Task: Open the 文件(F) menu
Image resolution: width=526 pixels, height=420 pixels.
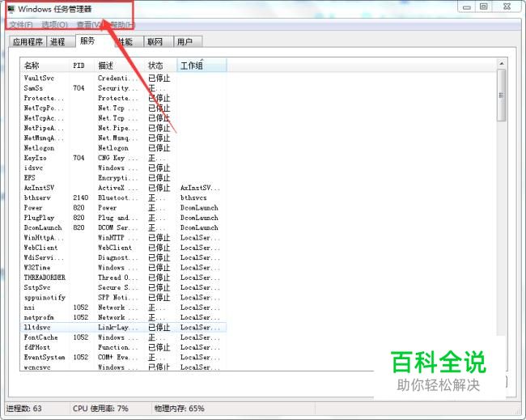Action: pyautogui.click(x=21, y=24)
